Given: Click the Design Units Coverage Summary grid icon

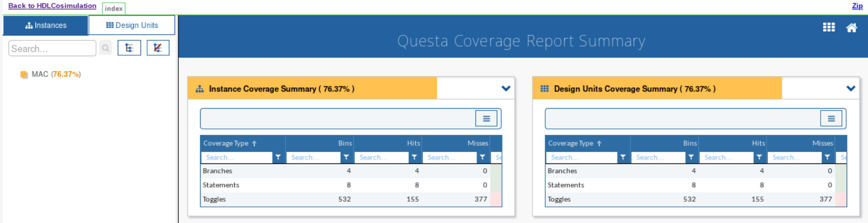Looking at the screenshot, I should coord(544,89).
